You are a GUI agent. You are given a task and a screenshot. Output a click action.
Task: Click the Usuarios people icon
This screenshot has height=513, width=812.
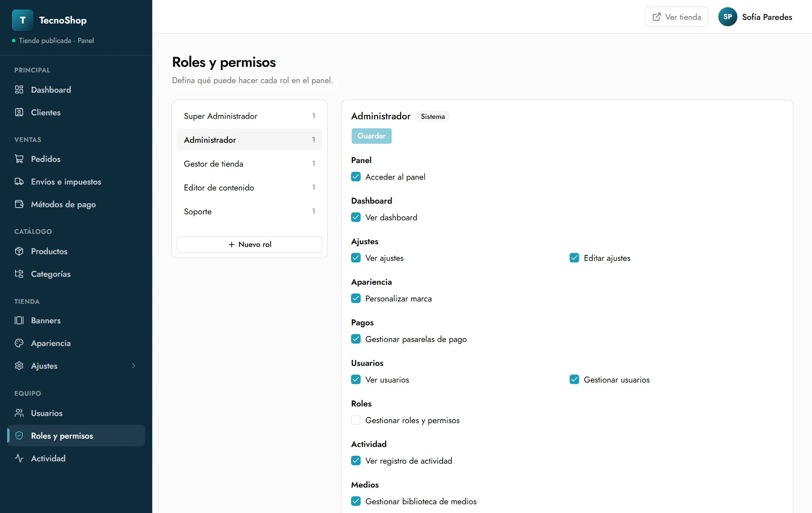point(19,413)
